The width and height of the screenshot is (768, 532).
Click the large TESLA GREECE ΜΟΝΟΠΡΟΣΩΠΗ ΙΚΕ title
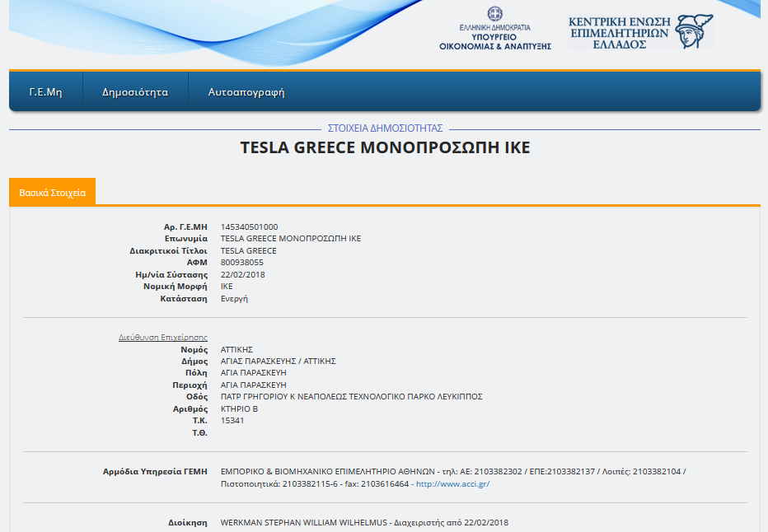pos(385,147)
